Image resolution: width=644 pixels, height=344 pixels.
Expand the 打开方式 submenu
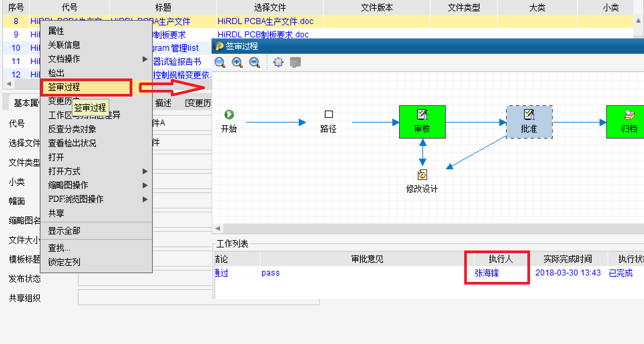tap(96, 171)
